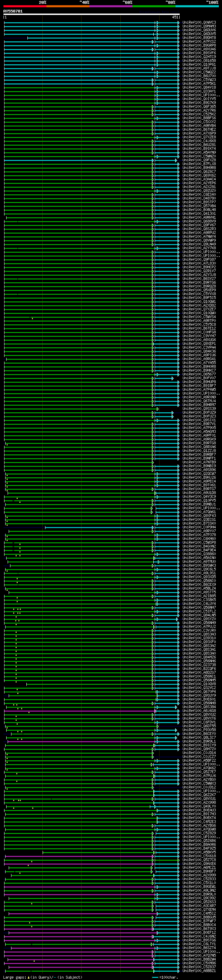Viewport: 222px width, 980px height.
Task: Select hit UniRef100_A7PUJ2
Action: click(x=199, y=626)
